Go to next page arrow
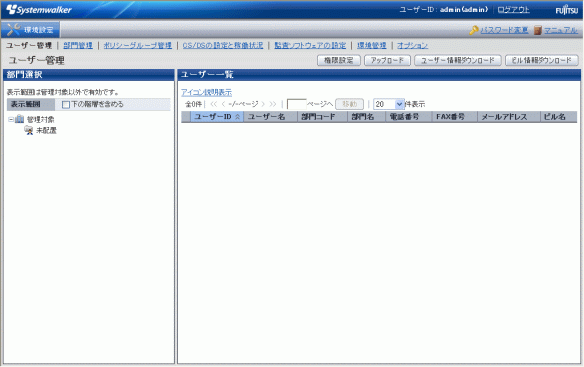 point(263,104)
